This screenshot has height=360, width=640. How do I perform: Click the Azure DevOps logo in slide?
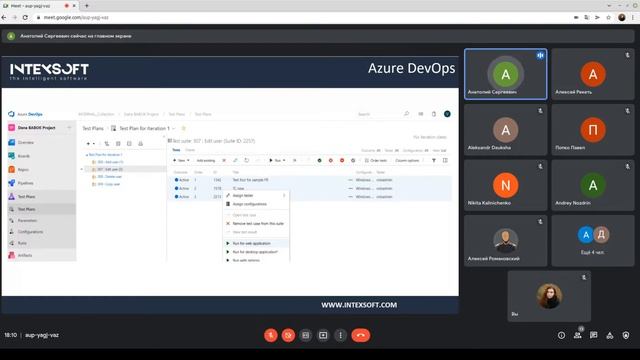pyautogui.click(x=11, y=114)
